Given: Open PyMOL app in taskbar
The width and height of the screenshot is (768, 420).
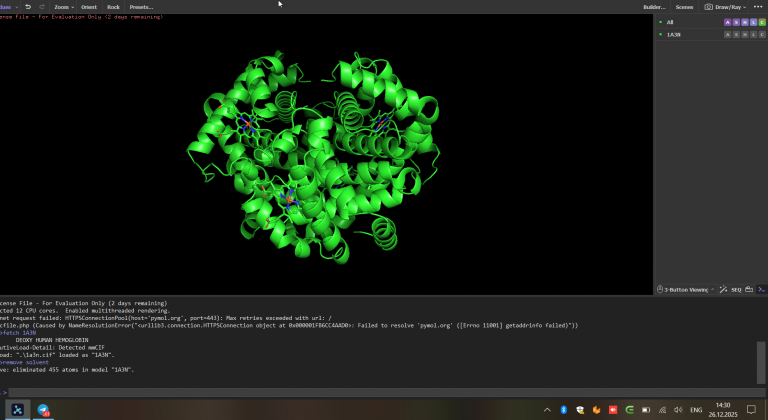Looking at the screenshot, I should [18, 410].
